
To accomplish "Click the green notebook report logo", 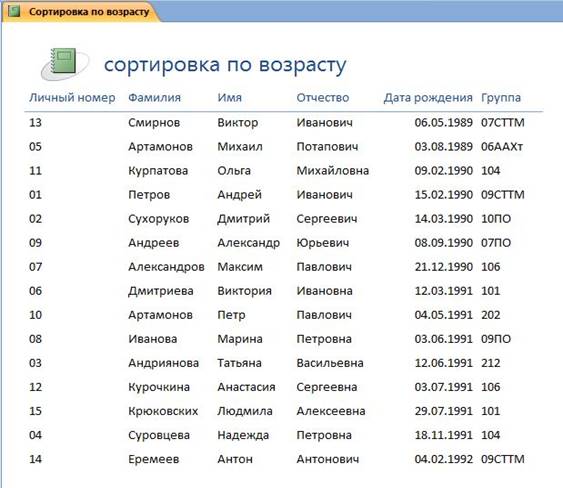I will pos(64,64).
